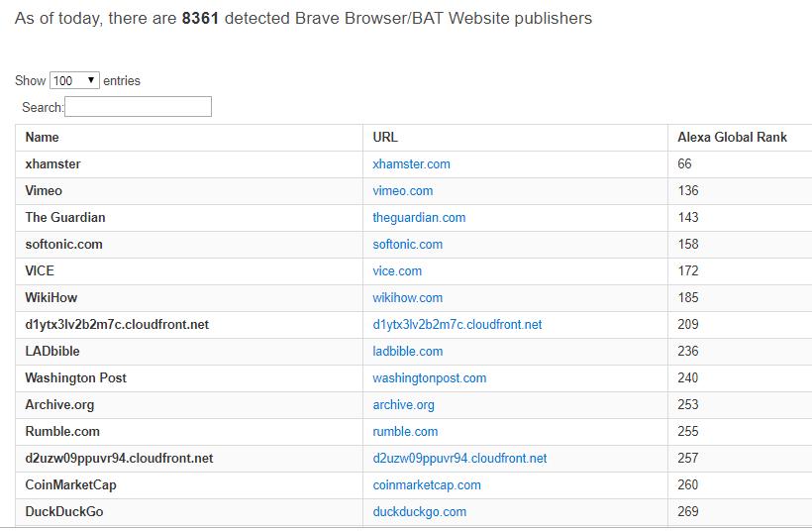Click the bold 8361 publisher count
The height and width of the screenshot is (531, 812).
pyautogui.click(x=200, y=18)
